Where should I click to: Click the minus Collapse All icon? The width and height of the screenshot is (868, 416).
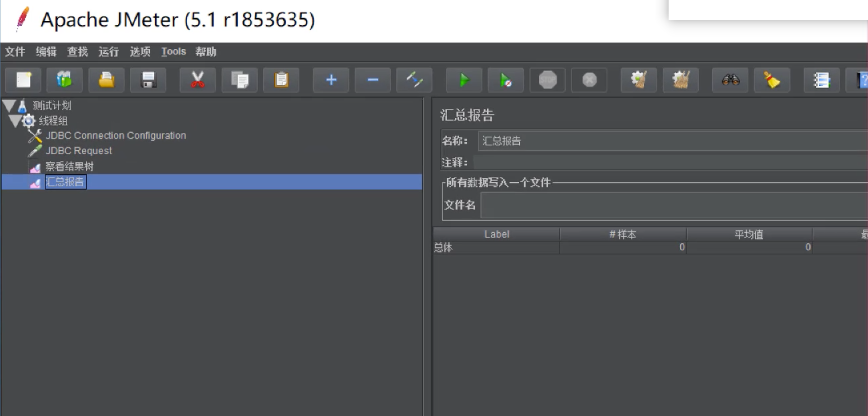click(373, 80)
